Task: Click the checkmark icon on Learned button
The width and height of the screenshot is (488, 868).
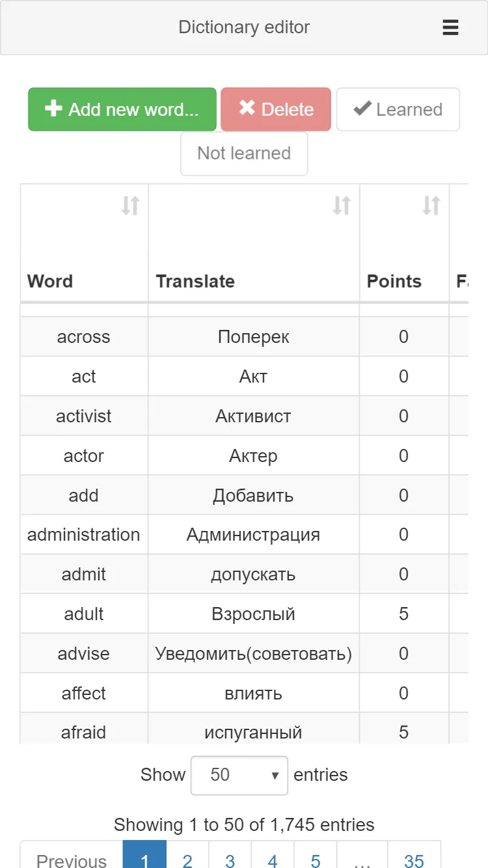Action: (362, 109)
